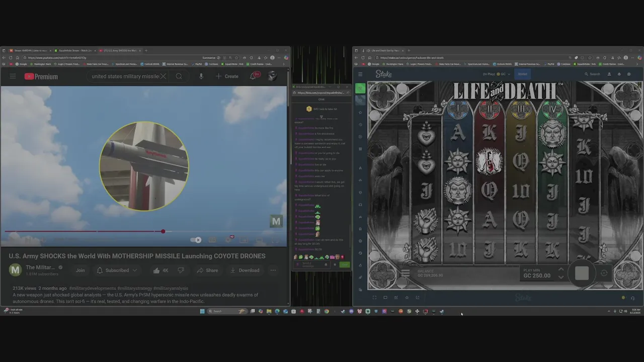Viewport: 644px width, 362px height.
Task: Open more actions ellipsis under video
Action: [x=273, y=270]
